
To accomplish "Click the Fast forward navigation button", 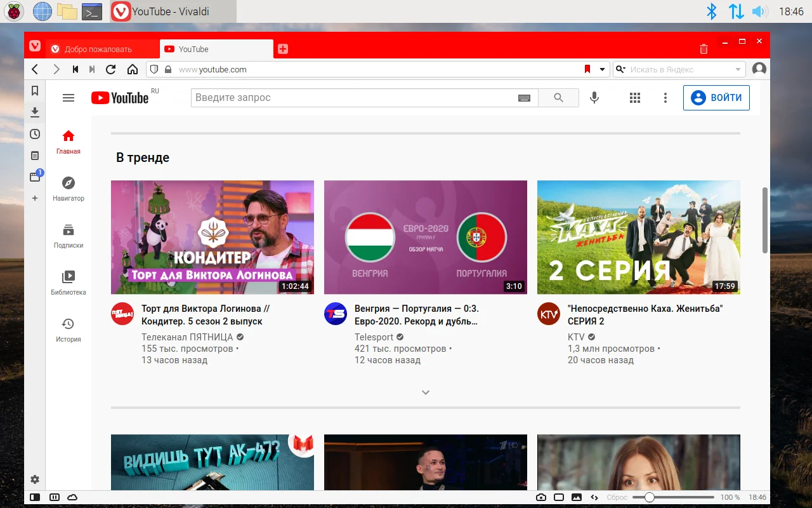I will 92,69.
